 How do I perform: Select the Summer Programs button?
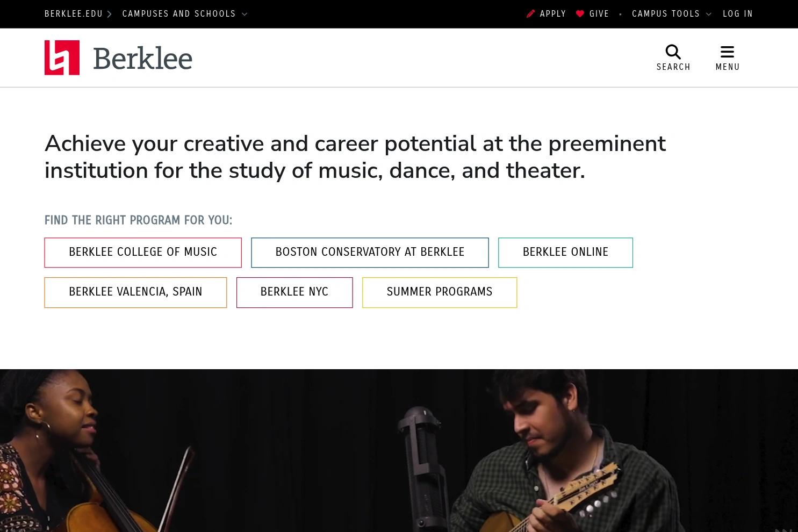coord(440,292)
